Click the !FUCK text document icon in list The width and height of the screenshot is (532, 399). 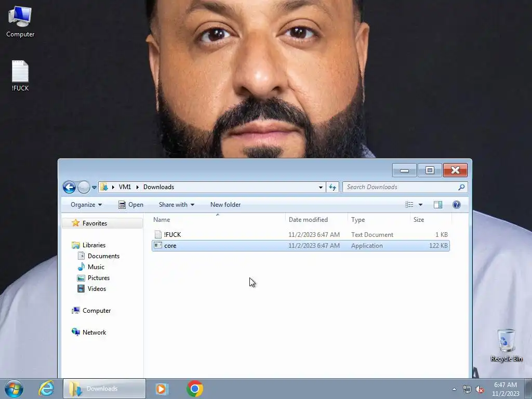[x=158, y=234]
